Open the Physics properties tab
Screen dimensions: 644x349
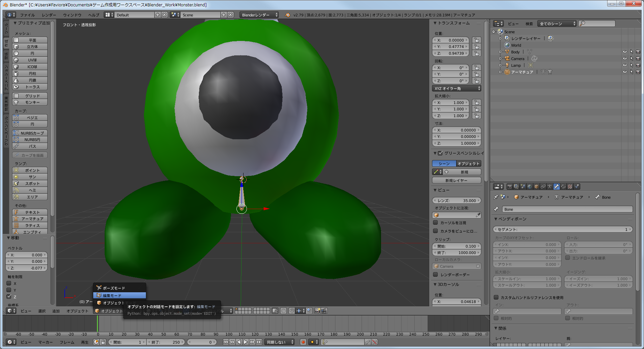577,187
